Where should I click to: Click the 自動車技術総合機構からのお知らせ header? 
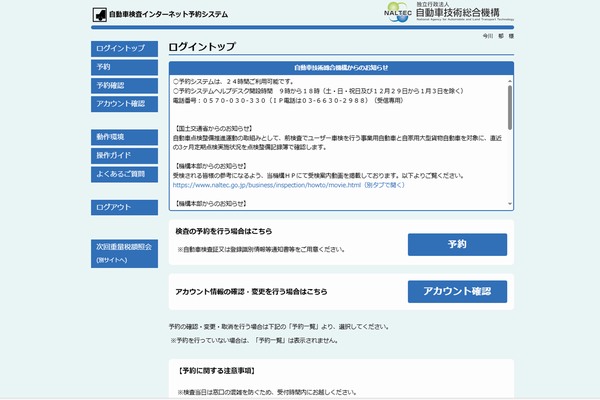pyautogui.click(x=341, y=68)
